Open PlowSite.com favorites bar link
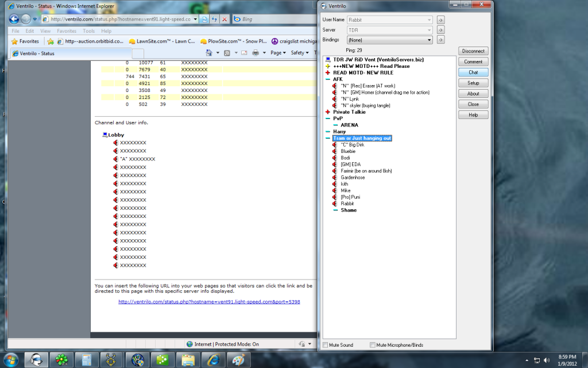 234,41
